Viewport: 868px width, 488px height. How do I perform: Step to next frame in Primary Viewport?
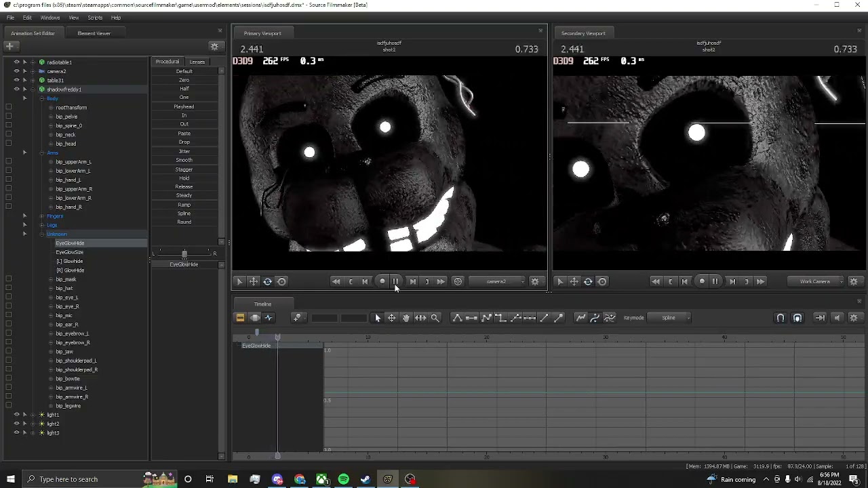tap(412, 282)
